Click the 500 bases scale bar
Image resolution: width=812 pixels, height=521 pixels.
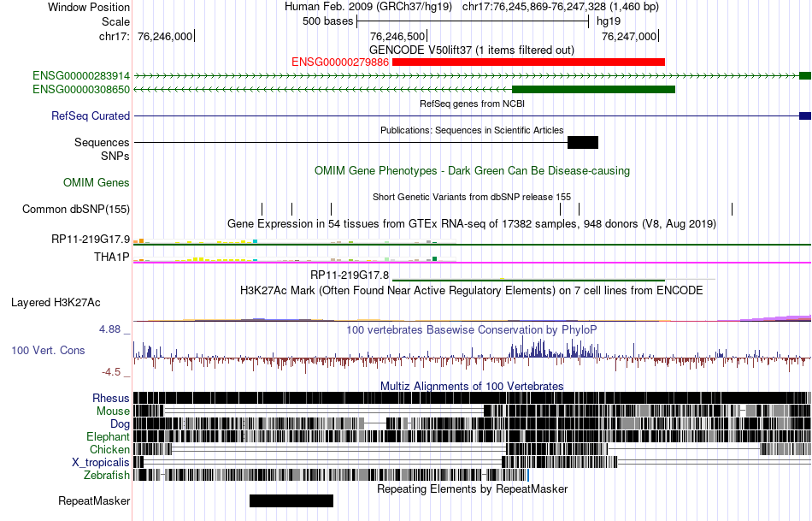tap(473, 21)
